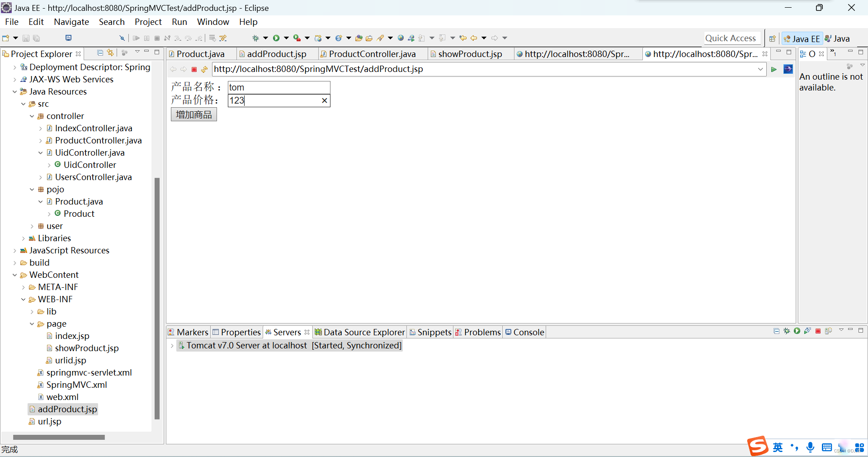Click the Back navigation arrow in main toolbar

click(x=474, y=38)
